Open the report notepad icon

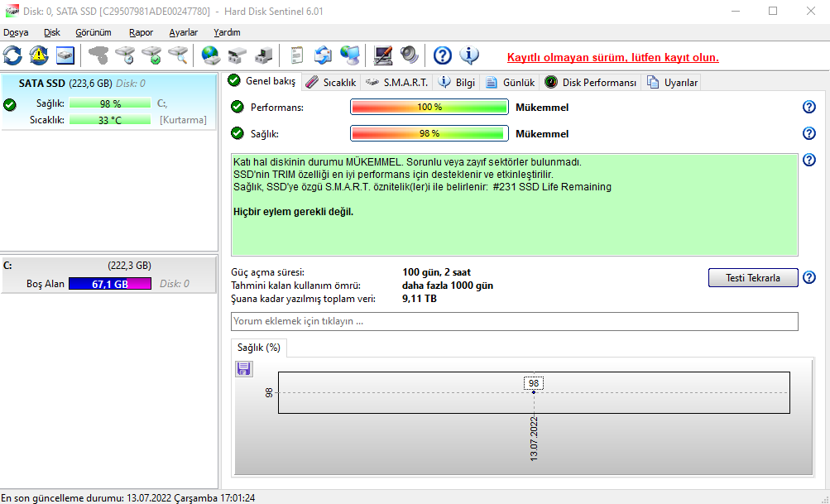coord(297,55)
